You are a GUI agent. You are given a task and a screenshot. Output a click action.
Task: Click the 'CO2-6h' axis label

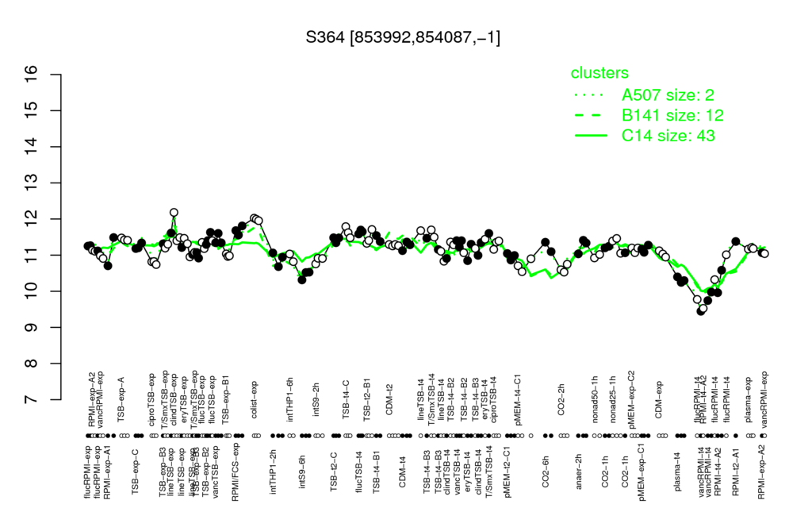point(545,471)
